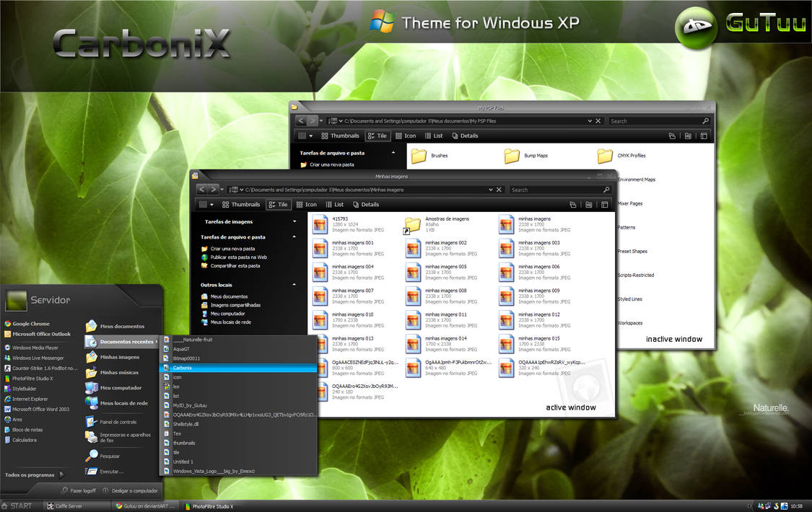Switch Minhas imagens window to Thumbnails view
812x512 pixels.
(x=241, y=205)
